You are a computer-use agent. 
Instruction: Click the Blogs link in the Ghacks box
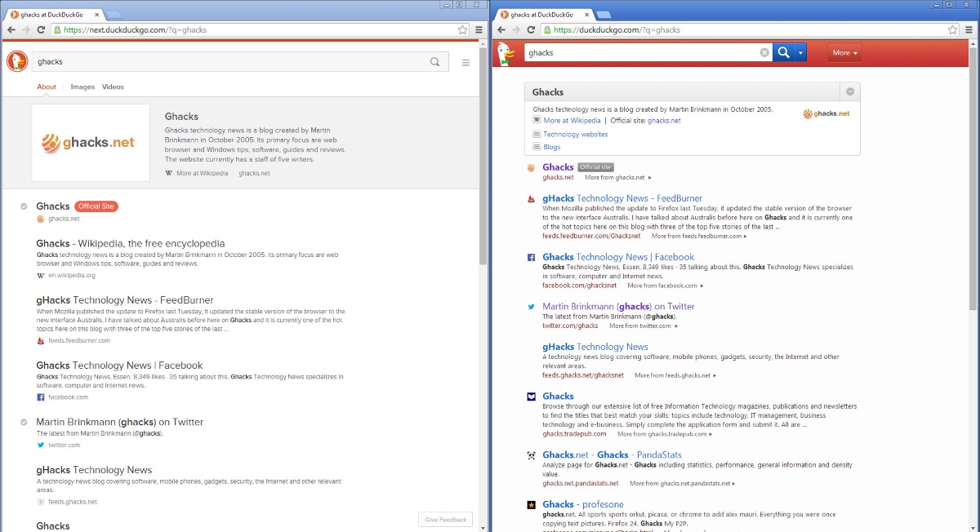coord(552,148)
